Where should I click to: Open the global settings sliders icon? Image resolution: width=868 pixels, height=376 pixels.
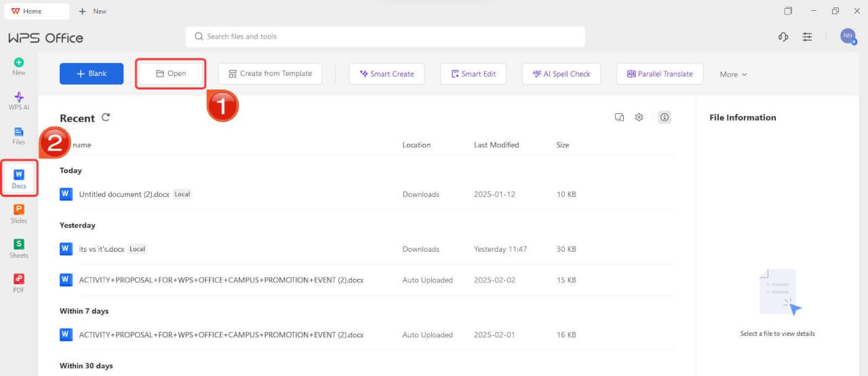click(x=807, y=37)
